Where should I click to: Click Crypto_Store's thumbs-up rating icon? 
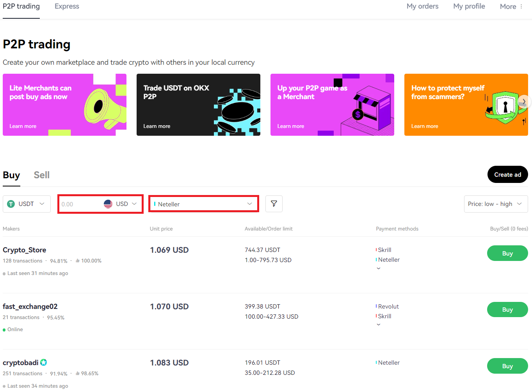coord(78,261)
